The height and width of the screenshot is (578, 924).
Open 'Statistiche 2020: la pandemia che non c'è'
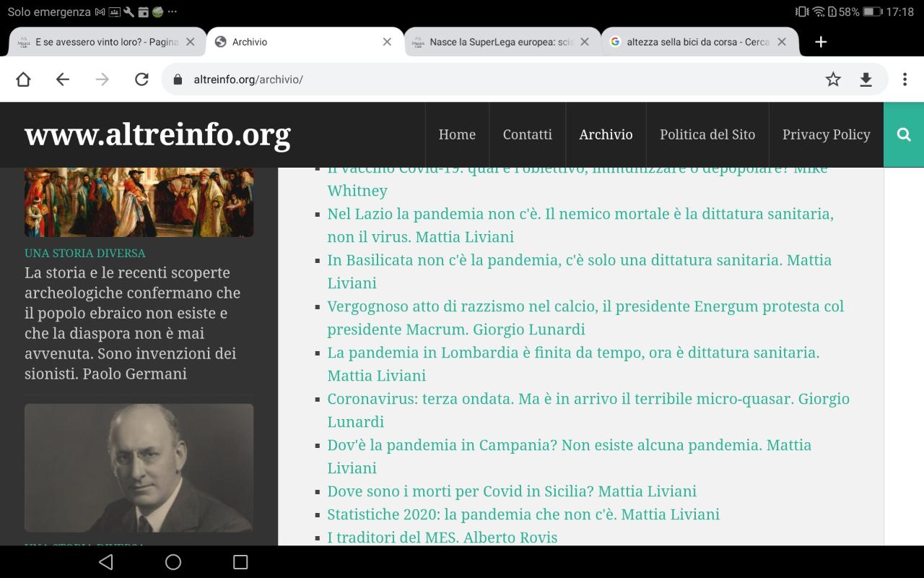(x=523, y=514)
